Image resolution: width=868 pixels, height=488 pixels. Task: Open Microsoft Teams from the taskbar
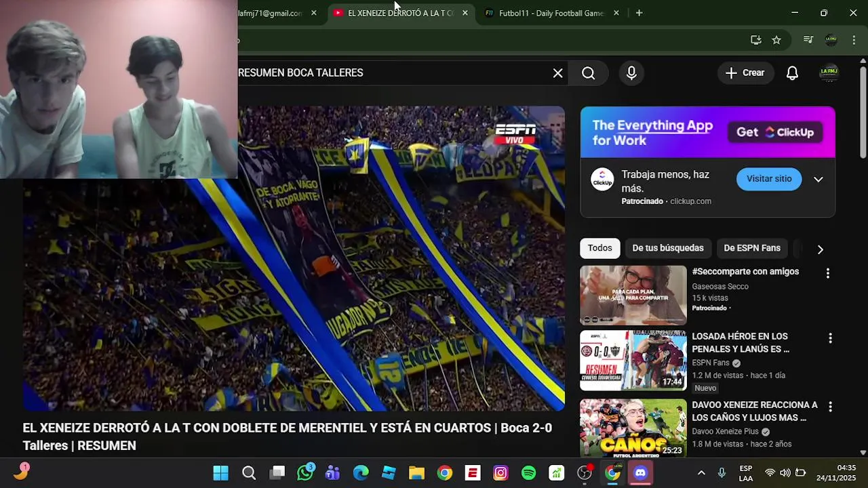click(x=332, y=473)
